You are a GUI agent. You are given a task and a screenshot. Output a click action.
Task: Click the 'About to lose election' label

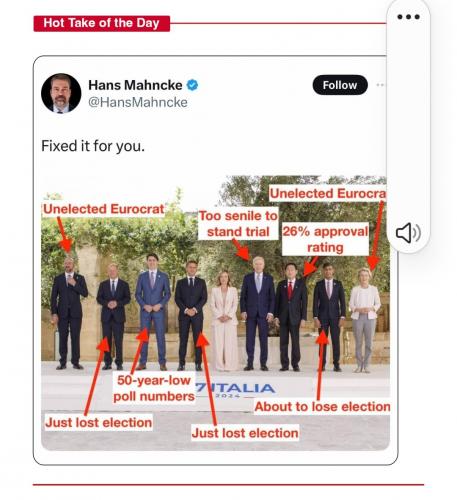click(x=322, y=407)
